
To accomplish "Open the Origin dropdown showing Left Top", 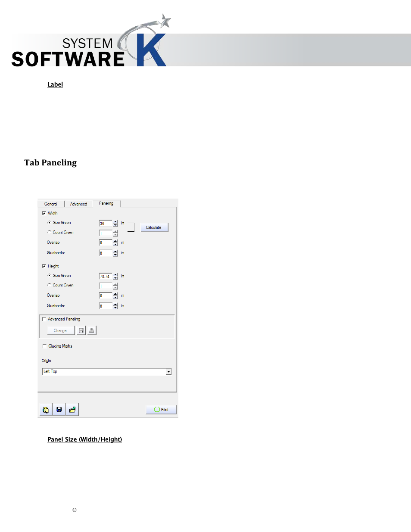I will [x=107, y=371].
